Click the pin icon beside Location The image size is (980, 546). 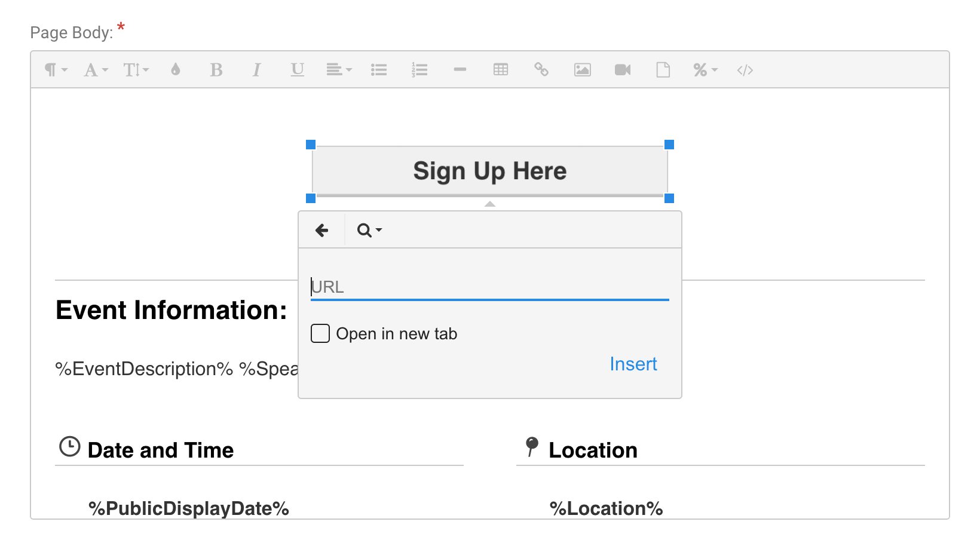point(532,447)
